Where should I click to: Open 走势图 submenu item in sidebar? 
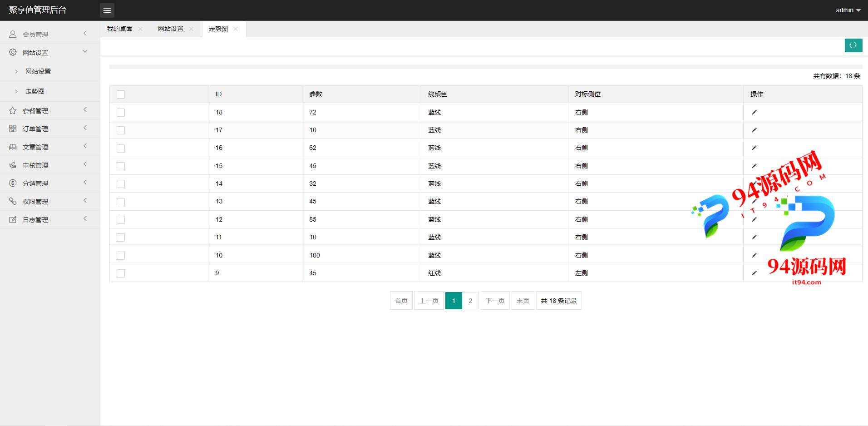35,91
